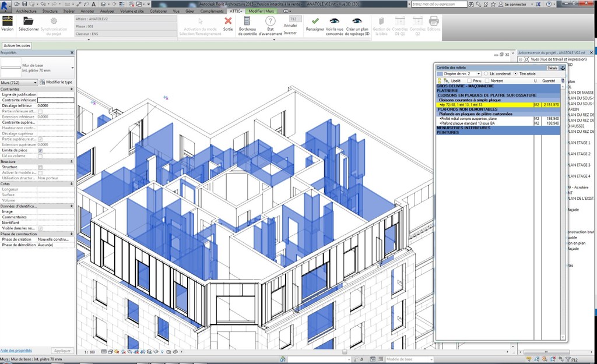Click the Détails button
This screenshot has width=597, height=364.
552,68
